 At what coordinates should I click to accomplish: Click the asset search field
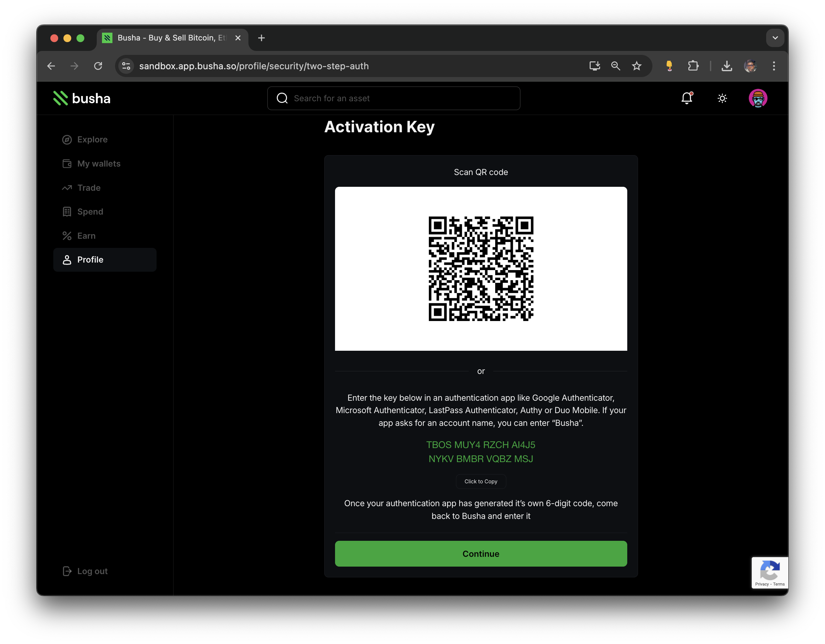(x=394, y=98)
